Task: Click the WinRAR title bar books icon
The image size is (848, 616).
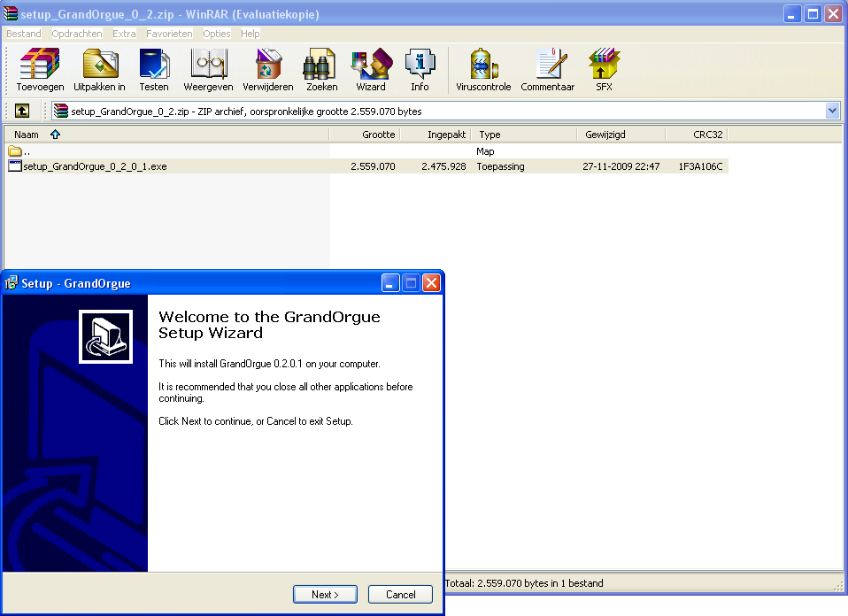Action: point(11,13)
